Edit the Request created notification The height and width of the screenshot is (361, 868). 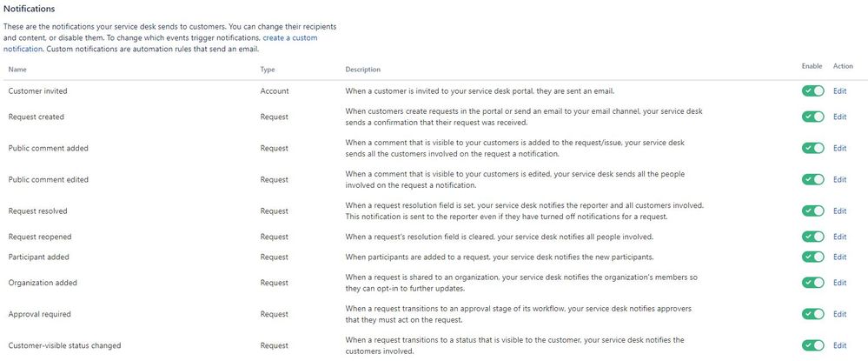point(840,117)
